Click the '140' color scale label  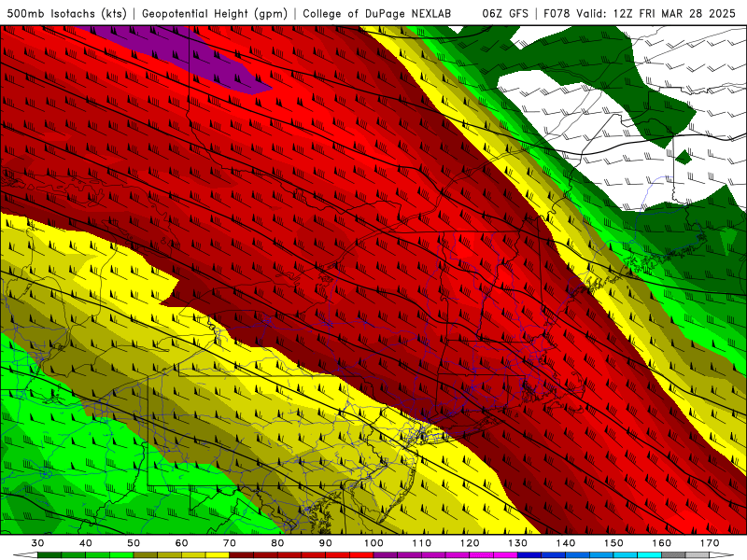click(566, 543)
